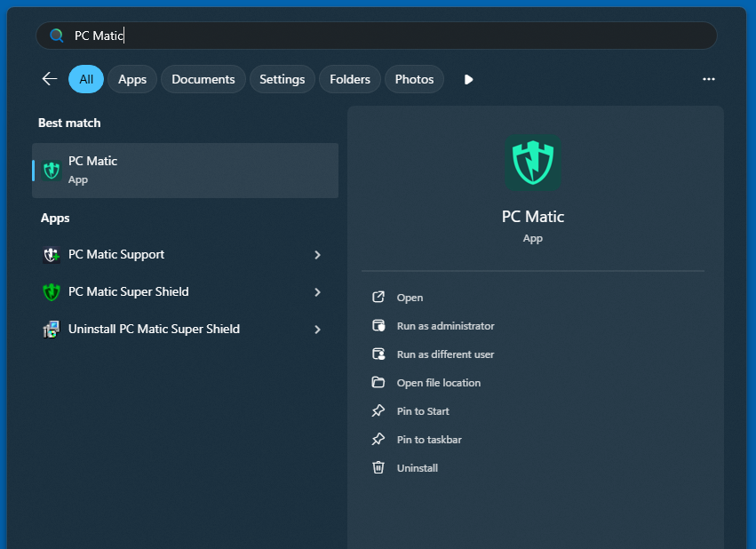Click the large PC Matic logo in preview
756x549 pixels.
pos(533,163)
